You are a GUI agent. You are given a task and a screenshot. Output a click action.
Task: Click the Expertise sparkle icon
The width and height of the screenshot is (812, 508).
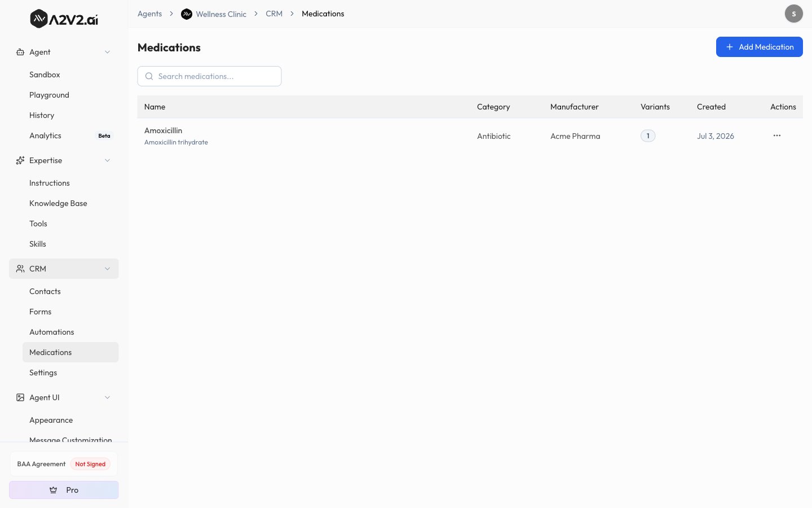click(x=20, y=160)
